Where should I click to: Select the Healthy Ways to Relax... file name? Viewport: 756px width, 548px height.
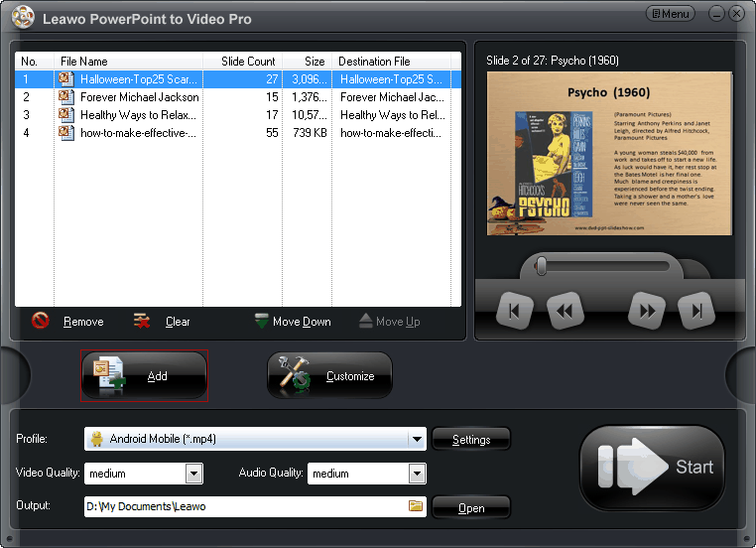coord(138,115)
